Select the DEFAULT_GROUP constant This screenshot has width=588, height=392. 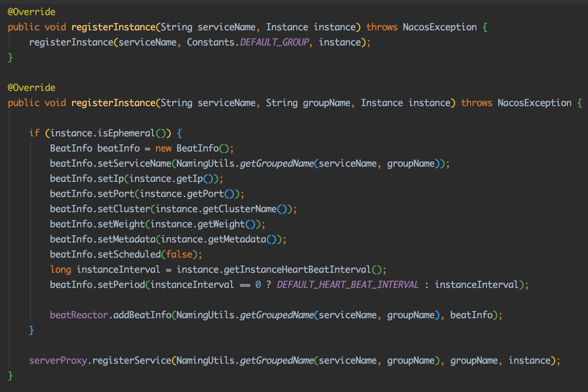(x=274, y=42)
